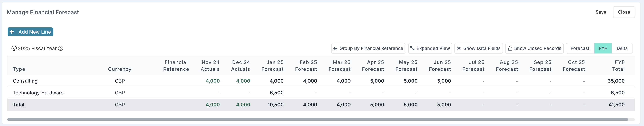Toggle Show Closed Records
Image resolution: width=644 pixels, height=126 pixels.
[534, 48]
